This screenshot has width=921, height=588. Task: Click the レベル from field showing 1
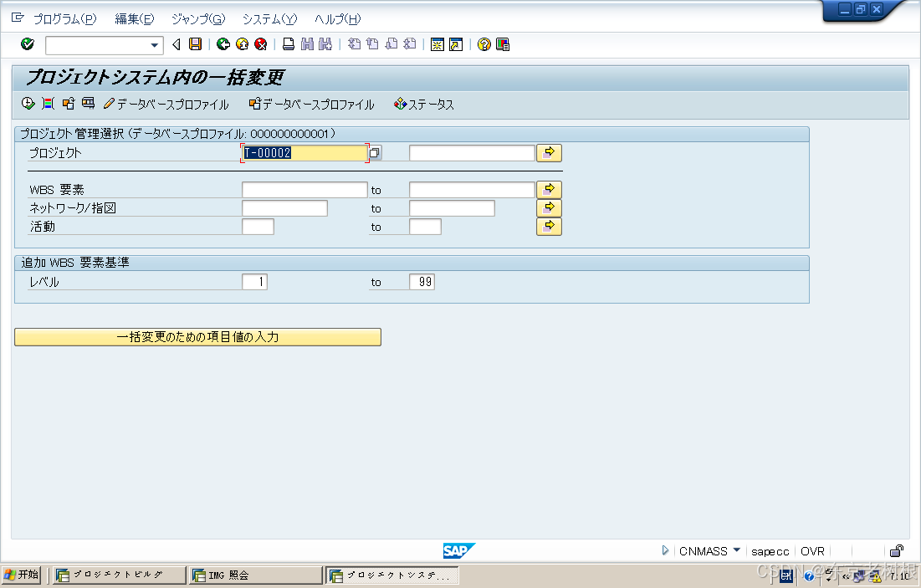[x=255, y=282]
